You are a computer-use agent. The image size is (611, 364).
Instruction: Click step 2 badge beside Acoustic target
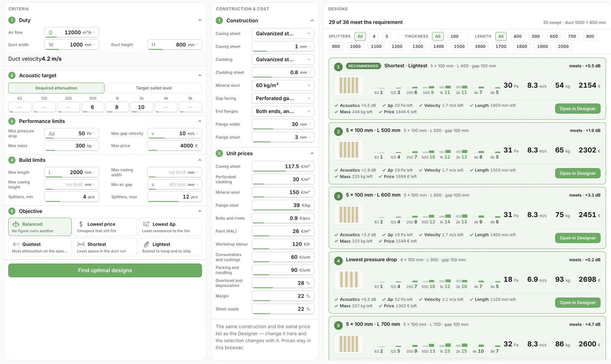[12, 76]
